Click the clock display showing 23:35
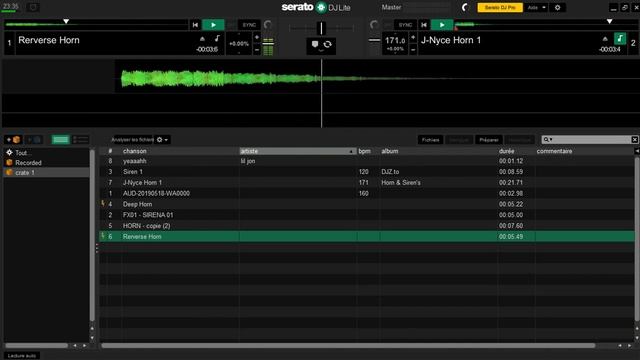The image size is (640, 360). point(11,6)
